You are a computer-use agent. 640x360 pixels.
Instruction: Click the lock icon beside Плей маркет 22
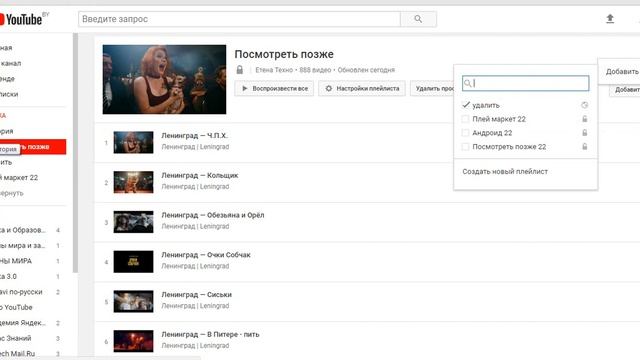tap(584, 119)
